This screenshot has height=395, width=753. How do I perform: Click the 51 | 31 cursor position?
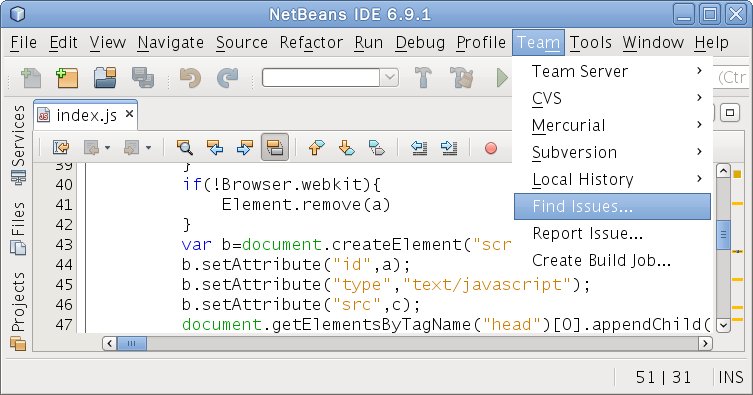click(663, 377)
